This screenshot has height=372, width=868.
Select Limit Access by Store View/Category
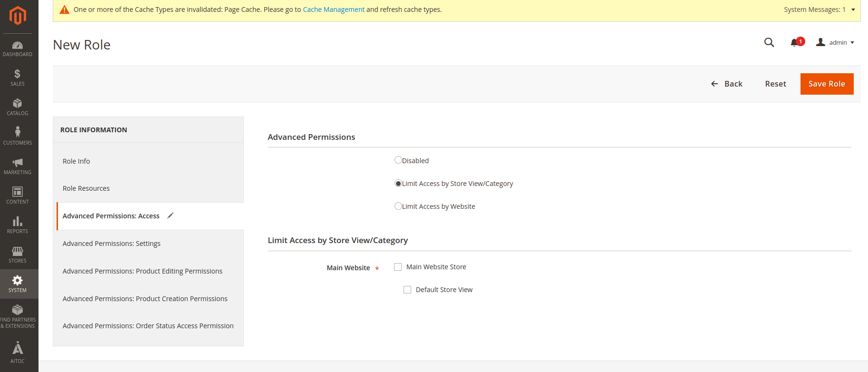tap(398, 183)
